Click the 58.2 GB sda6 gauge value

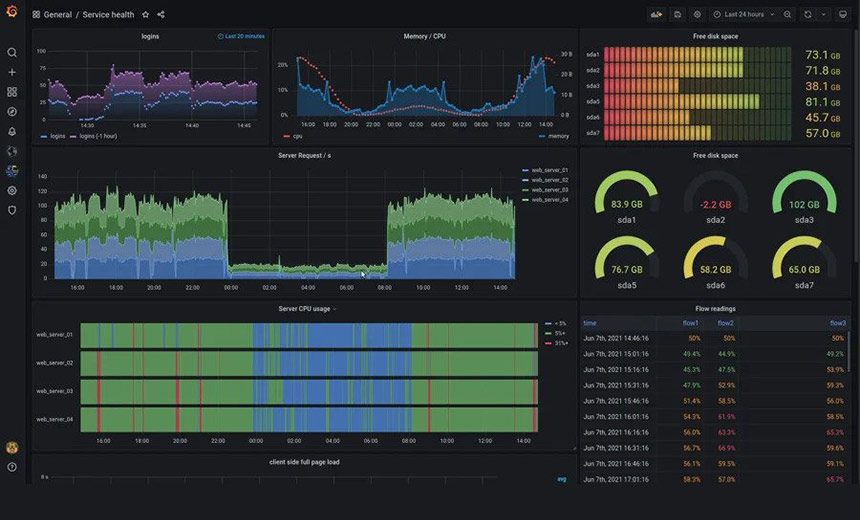coord(715,270)
